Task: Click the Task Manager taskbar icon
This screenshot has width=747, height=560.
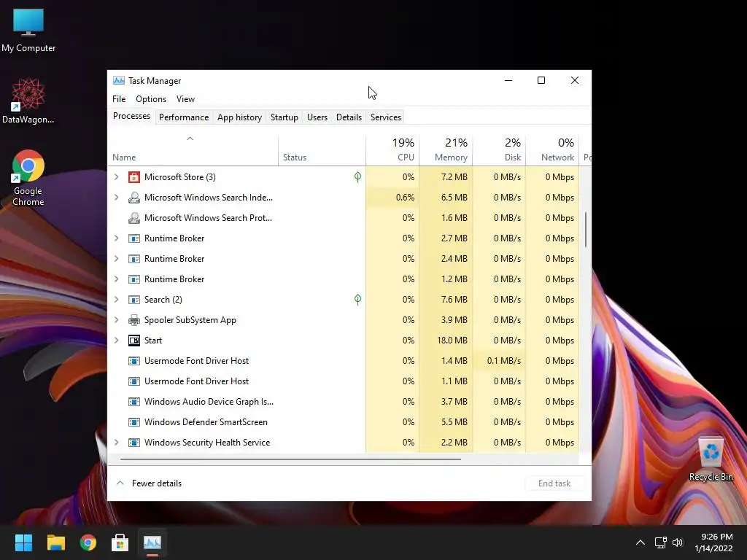Action: point(152,542)
